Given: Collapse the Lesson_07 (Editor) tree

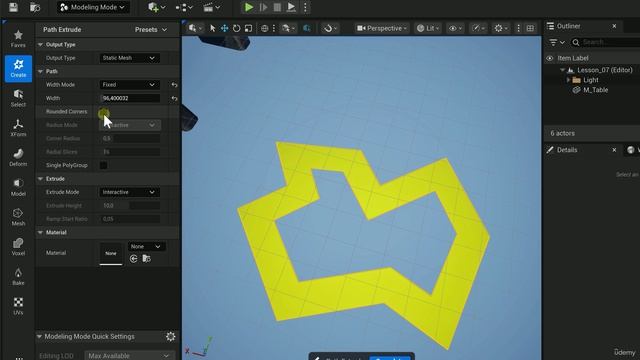Looking at the screenshot, I should coord(562,70).
